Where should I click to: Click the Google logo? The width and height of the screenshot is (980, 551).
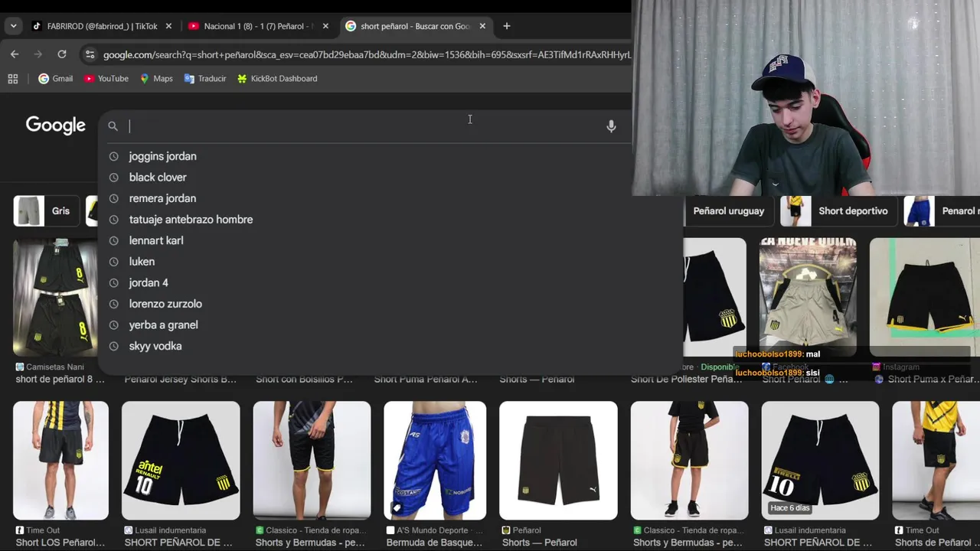click(55, 126)
